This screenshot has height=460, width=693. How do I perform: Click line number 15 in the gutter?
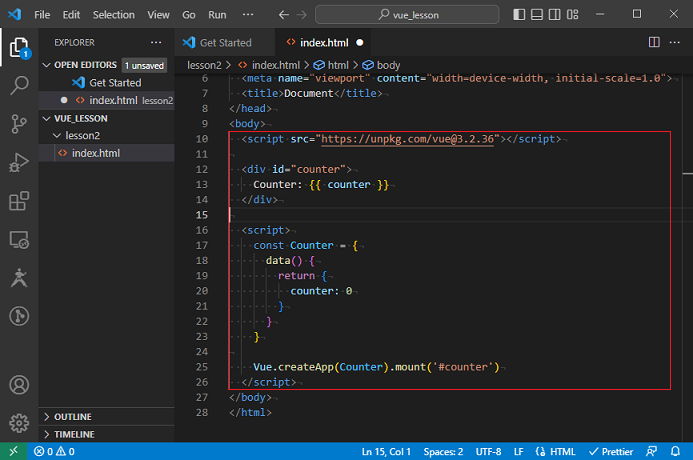[202, 215]
